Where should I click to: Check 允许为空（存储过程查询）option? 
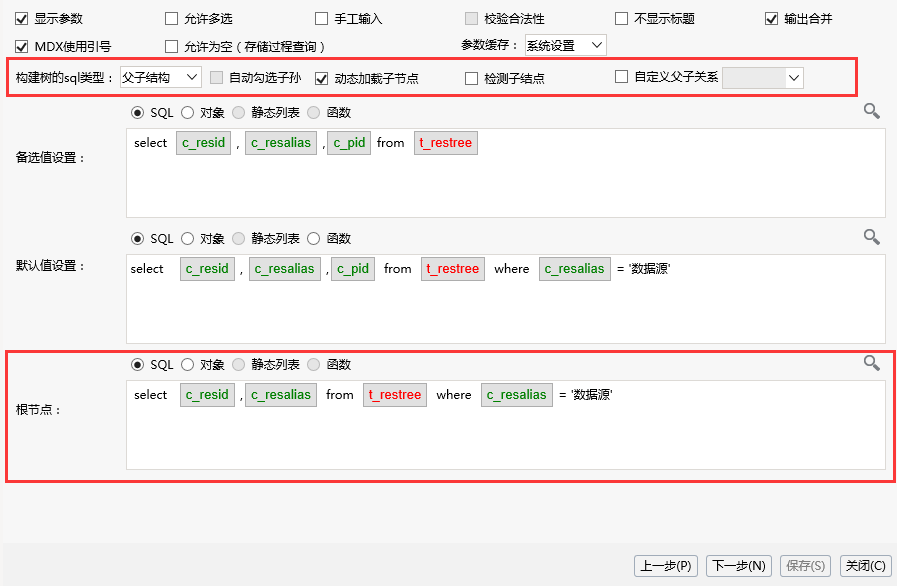click(171, 46)
